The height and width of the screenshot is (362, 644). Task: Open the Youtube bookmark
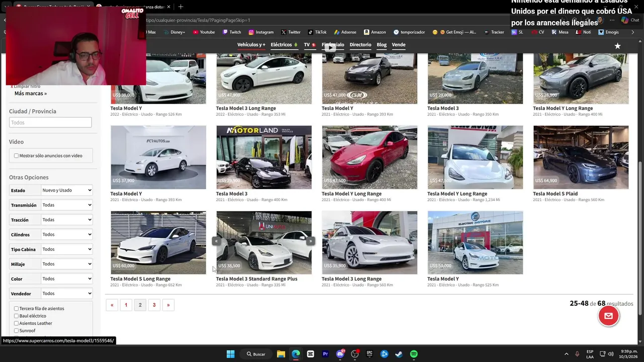tap(204, 32)
